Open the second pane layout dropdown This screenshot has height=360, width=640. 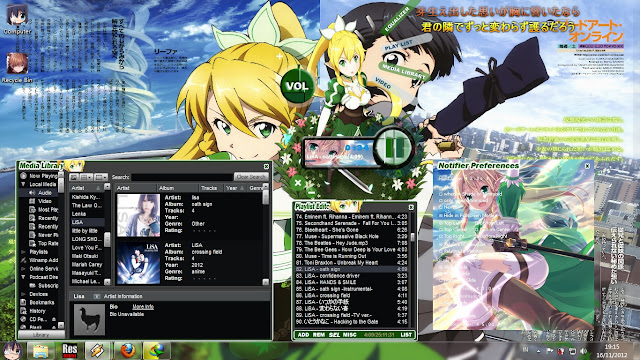(x=101, y=177)
